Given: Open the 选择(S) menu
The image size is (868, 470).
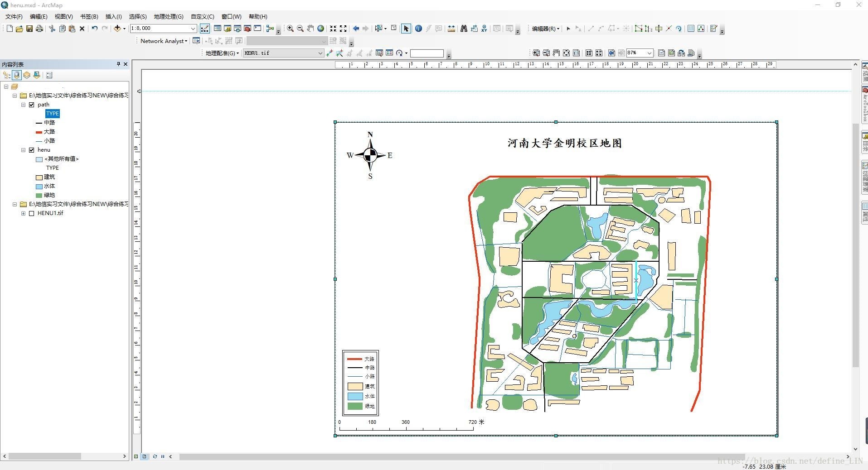Looking at the screenshot, I should click(137, 16).
